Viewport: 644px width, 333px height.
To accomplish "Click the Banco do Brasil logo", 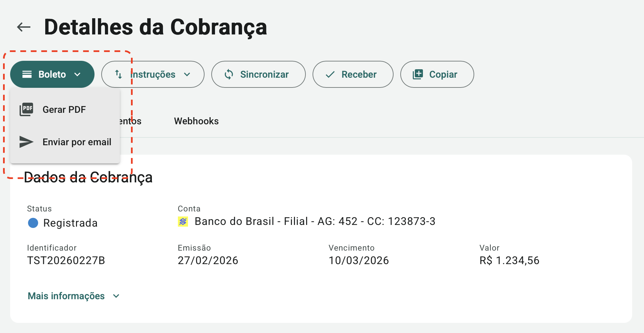I will pos(183,222).
